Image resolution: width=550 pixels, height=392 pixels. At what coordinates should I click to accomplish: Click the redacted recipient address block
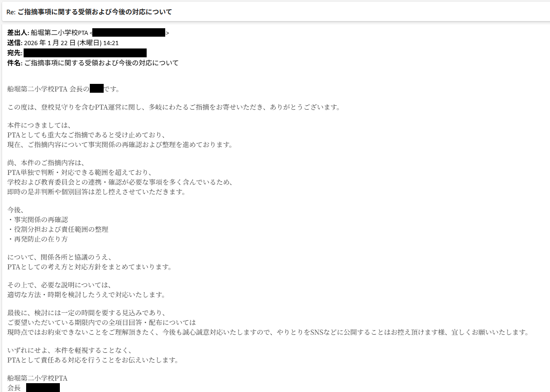click(85, 53)
